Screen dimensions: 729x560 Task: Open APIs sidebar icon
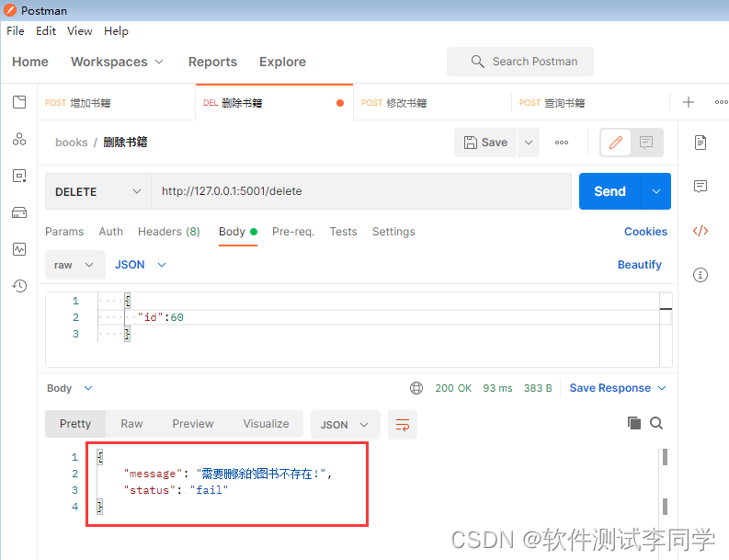point(19,139)
